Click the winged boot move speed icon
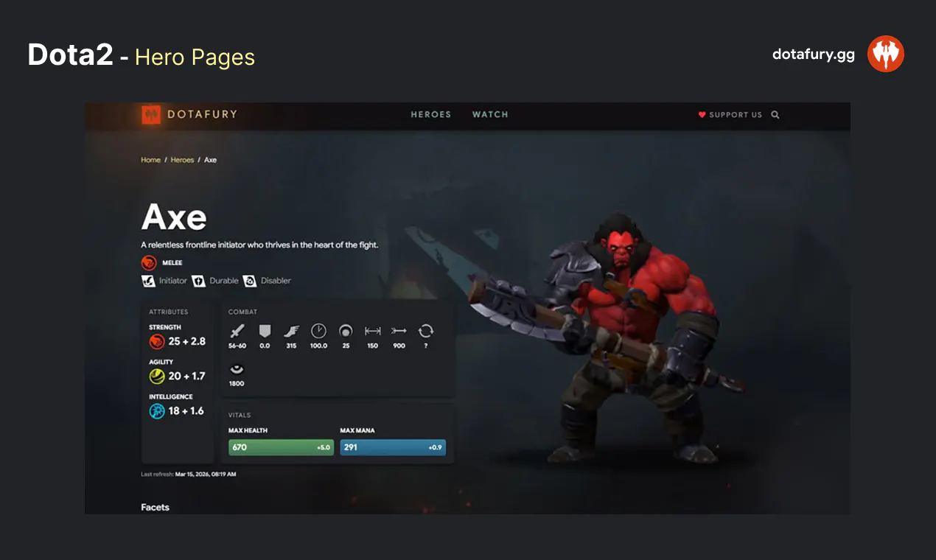936x560 pixels. point(291,331)
